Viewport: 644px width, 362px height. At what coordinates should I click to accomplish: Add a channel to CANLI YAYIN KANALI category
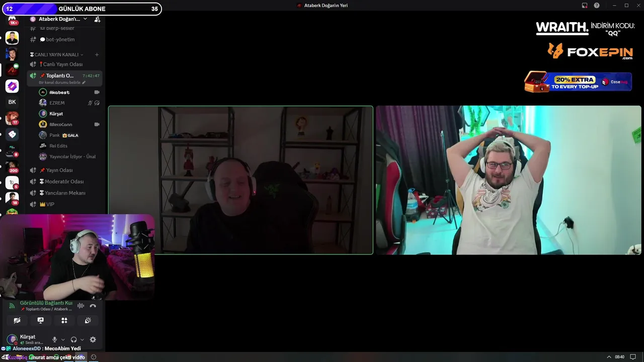pyautogui.click(x=97, y=54)
